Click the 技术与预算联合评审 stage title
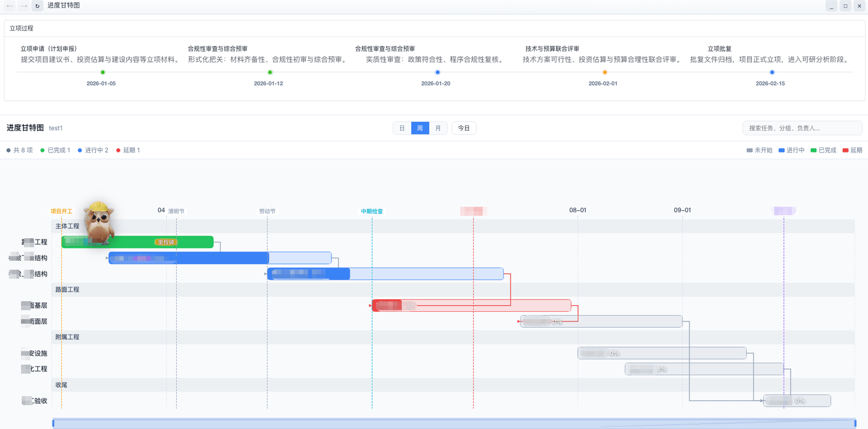 pyautogui.click(x=552, y=49)
